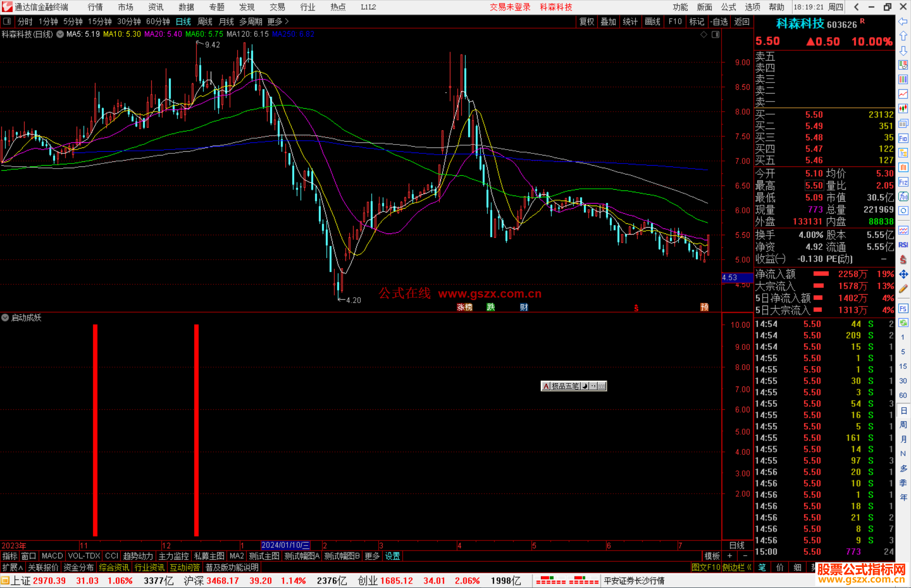Screen dimensions: 911x588
Task: Click the back arrow icon in right sidebar
Action: click(x=903, y=21)
